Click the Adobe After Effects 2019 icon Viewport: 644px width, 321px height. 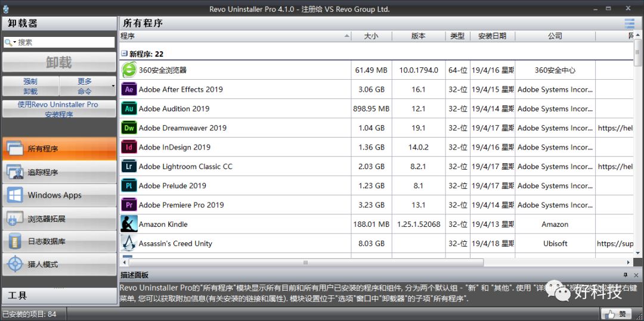click(x=129, y=89)
